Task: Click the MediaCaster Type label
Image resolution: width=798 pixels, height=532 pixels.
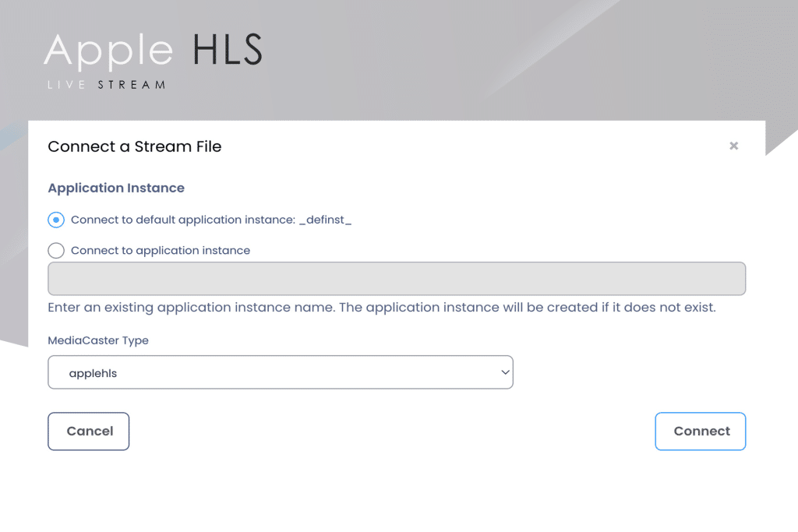Action: pyautogui.click(x=98, y=340)
